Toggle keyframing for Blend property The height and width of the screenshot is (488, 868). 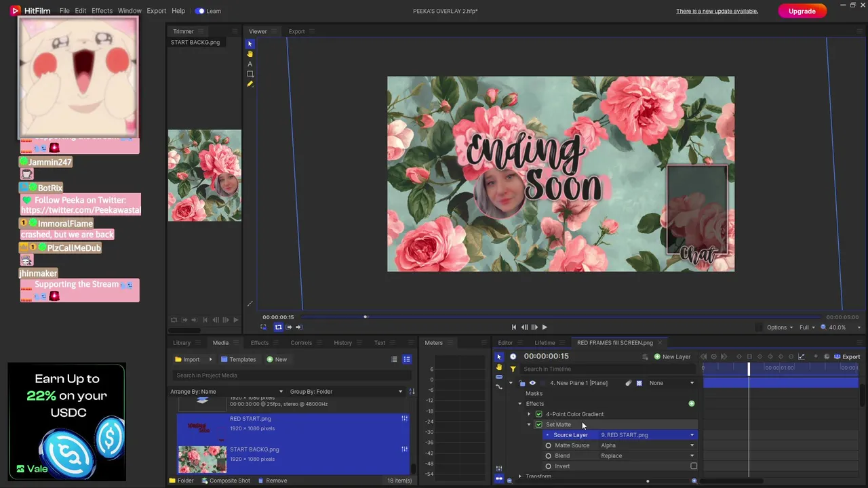coord(549,456)
